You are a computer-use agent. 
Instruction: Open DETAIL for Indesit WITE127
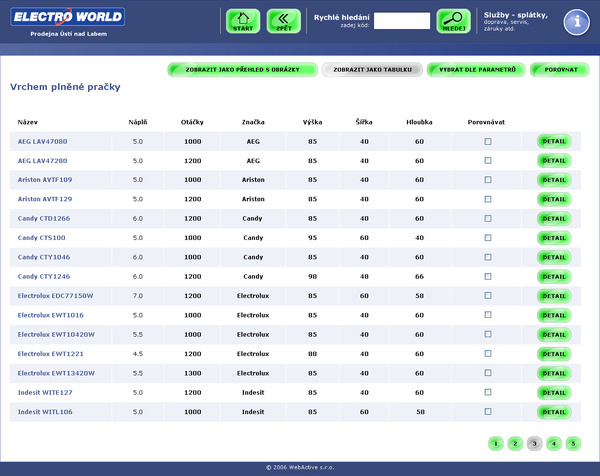(x=554, y=393)
